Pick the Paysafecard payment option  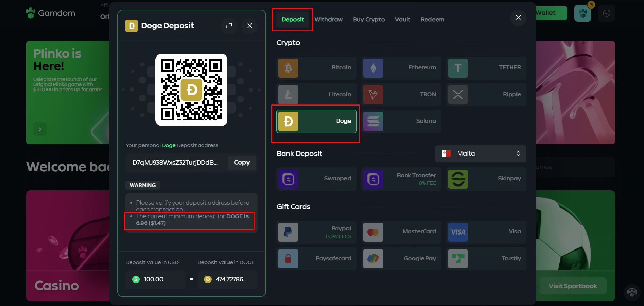pos(316,259)
